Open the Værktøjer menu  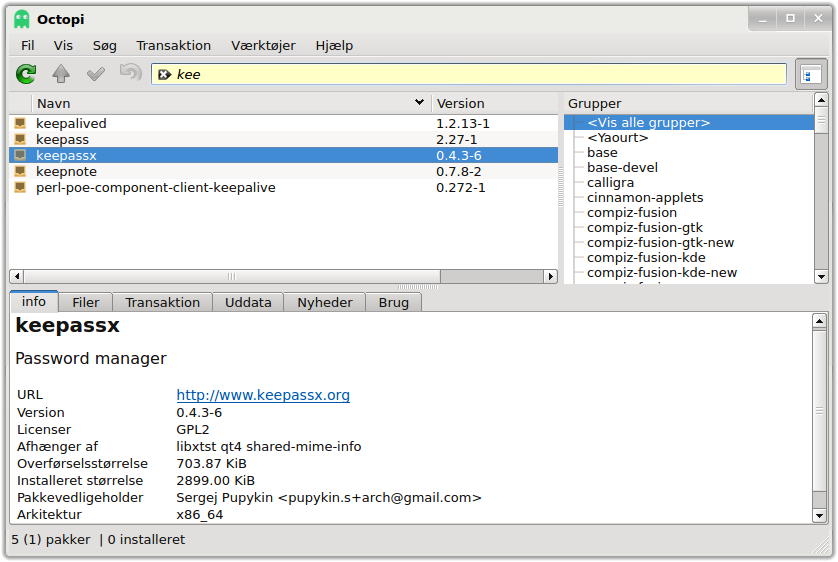click(263, 45)
